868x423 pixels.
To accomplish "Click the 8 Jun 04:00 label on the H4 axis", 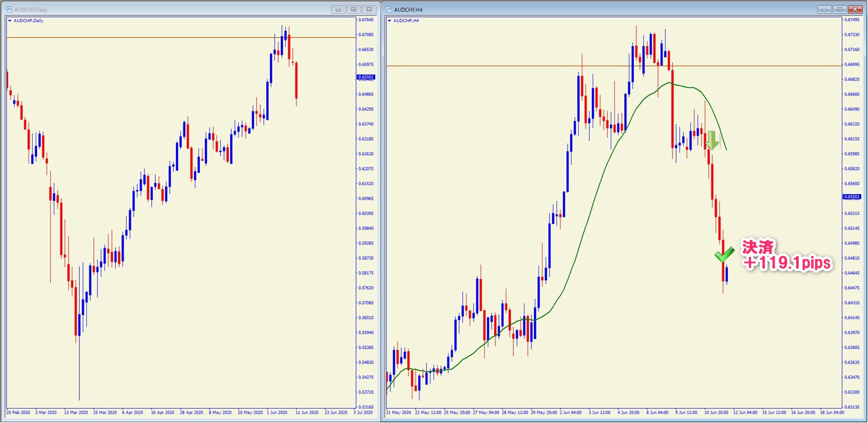I will (657, 412).
